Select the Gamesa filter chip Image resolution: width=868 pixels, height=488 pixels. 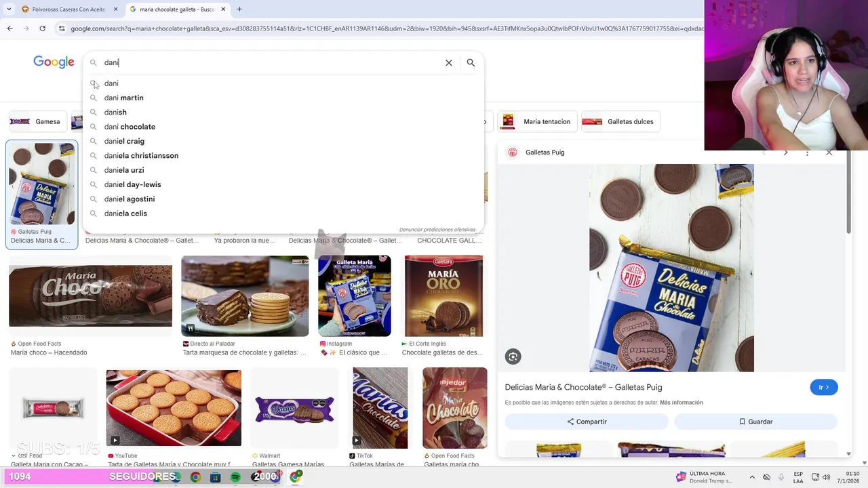pos(37,121)
